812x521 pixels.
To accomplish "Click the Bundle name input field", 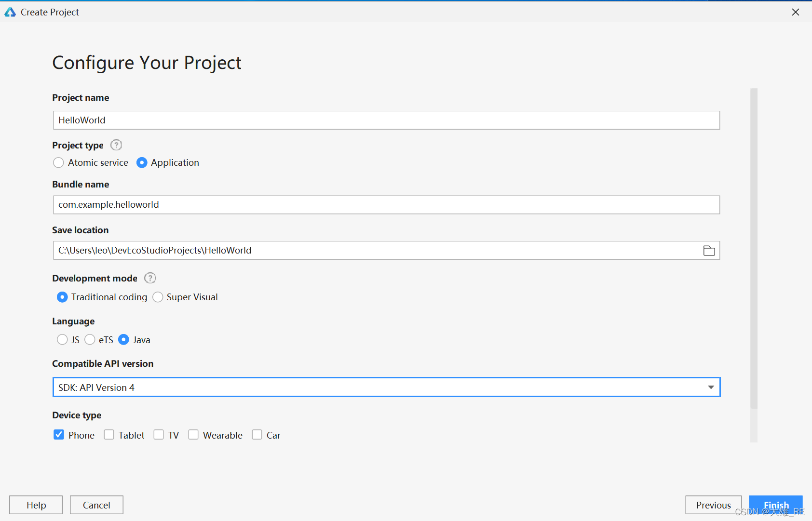I will click(x=386, y=205).
